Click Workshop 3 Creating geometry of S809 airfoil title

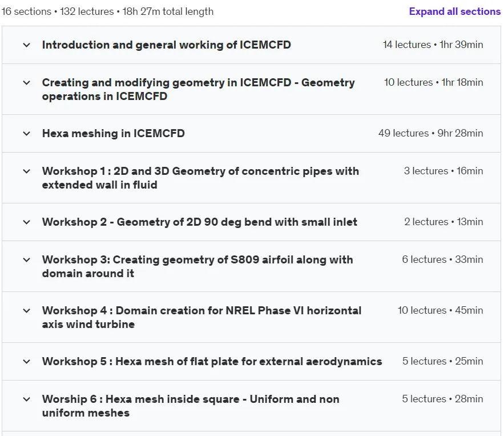pos(197,266)
